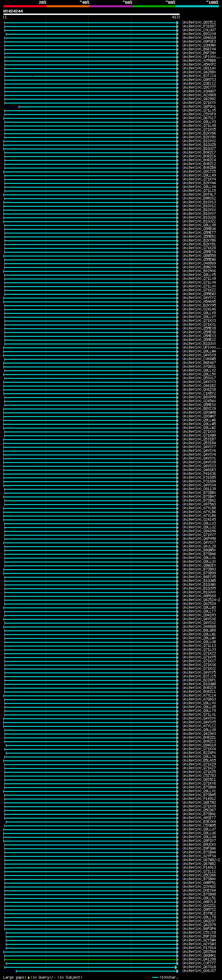This screenshot has width=222, height=980.
Task: Click label UniRef100_A7PBB8
Action: point(199,60)
